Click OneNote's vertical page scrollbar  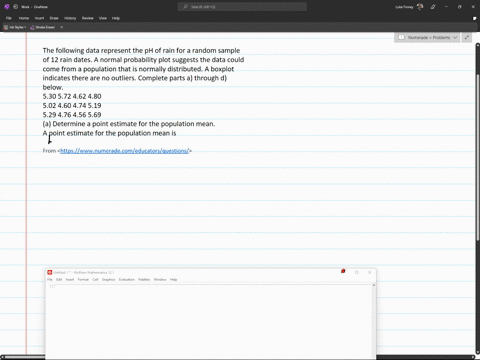pos(478,157)
